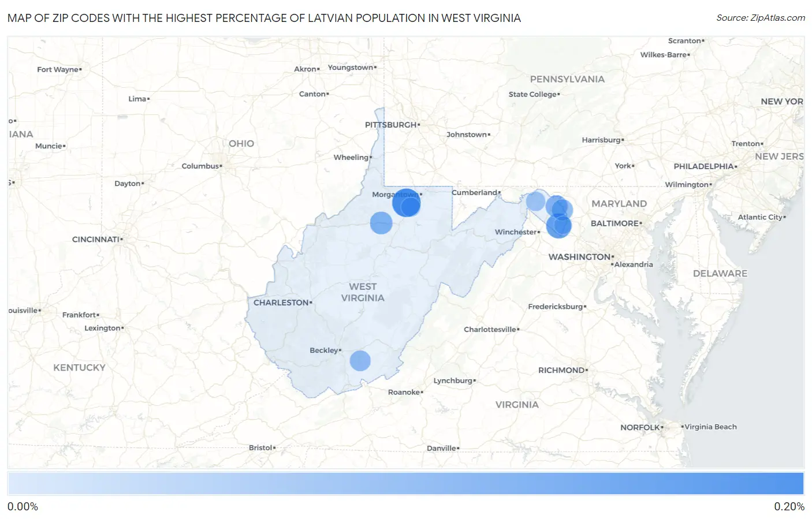The width and height of the screenshot is (812, 519).
Task: Click the OHIO state label
Action: tap(241, 144)
